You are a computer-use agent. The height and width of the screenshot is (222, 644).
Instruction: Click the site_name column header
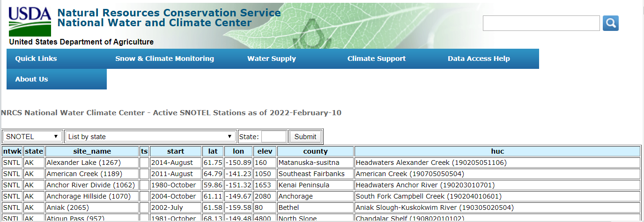tap(92, 151)
